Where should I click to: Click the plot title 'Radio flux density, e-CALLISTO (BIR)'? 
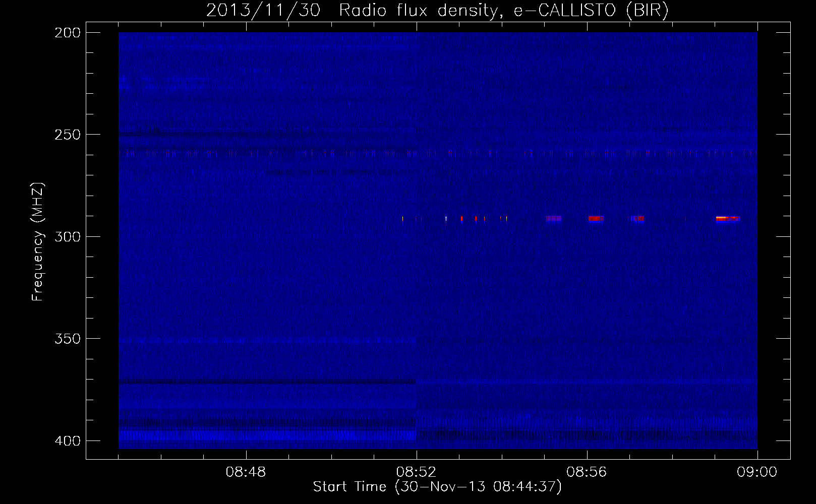pos(503,11)
